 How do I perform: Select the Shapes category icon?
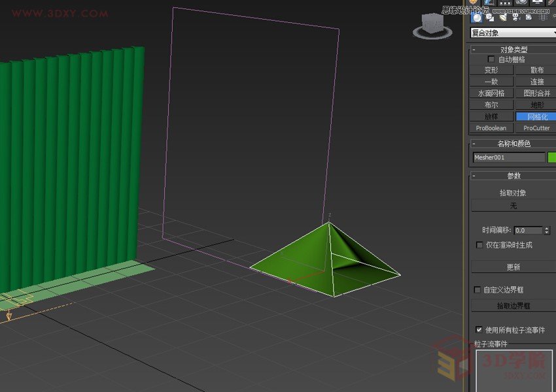489,18
